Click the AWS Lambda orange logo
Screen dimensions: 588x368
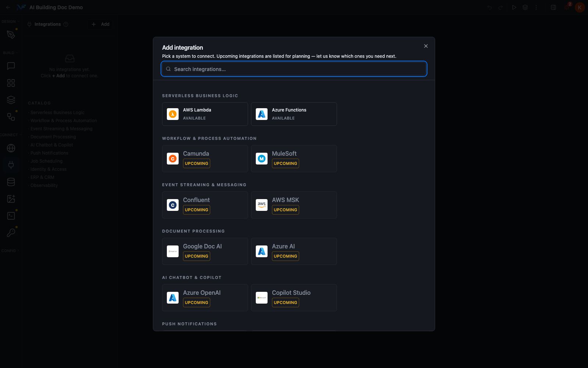(x=173, y=114)
